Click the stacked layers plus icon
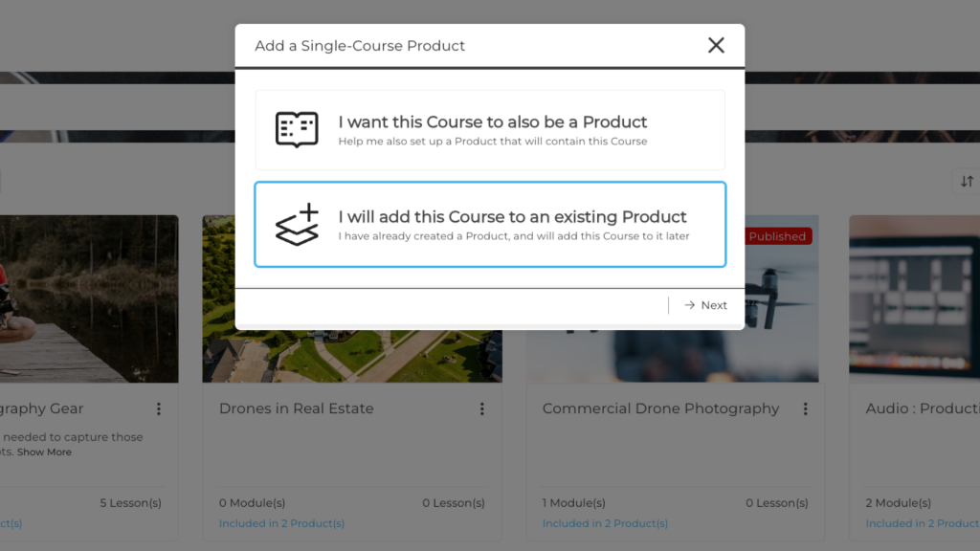Image resolution: width=980 pixels, height=551 pixels. [297, 225]
